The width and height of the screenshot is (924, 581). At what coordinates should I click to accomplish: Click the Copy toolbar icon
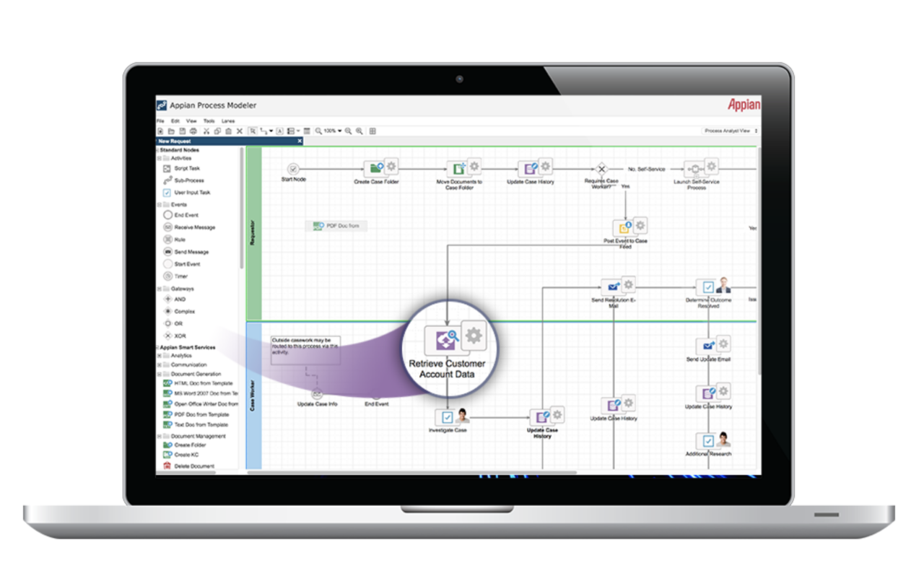click(217, 131)
